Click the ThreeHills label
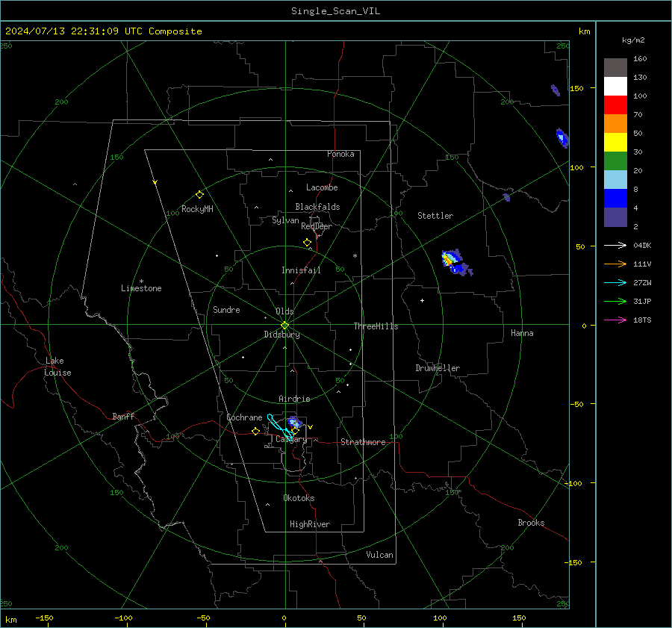Screen dimensions: 672x628 [x=376, y=326]
